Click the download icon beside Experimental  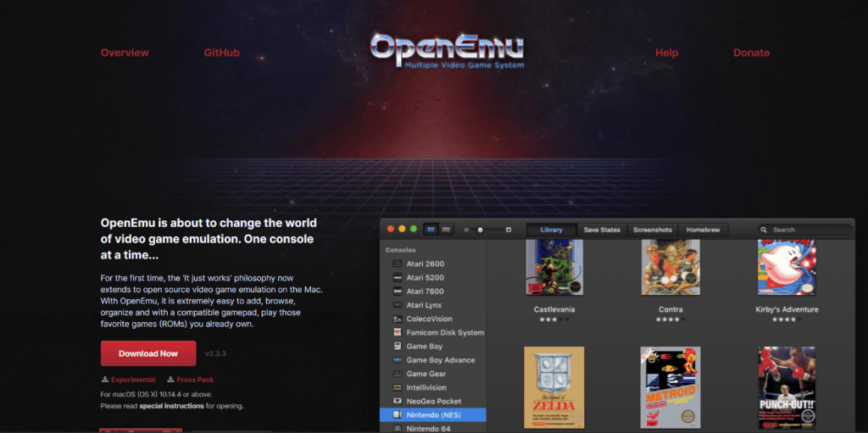(104, 380)
